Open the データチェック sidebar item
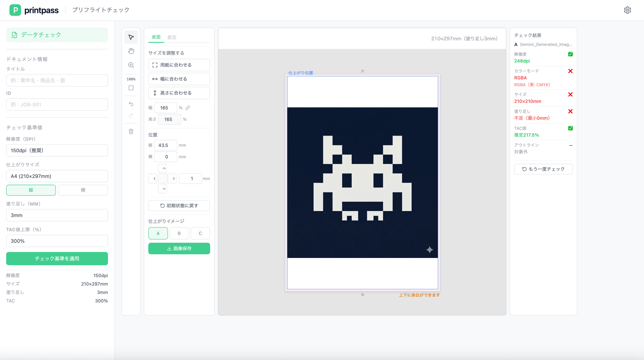This screenshot has width=644, height=360. tap(57, 35)
